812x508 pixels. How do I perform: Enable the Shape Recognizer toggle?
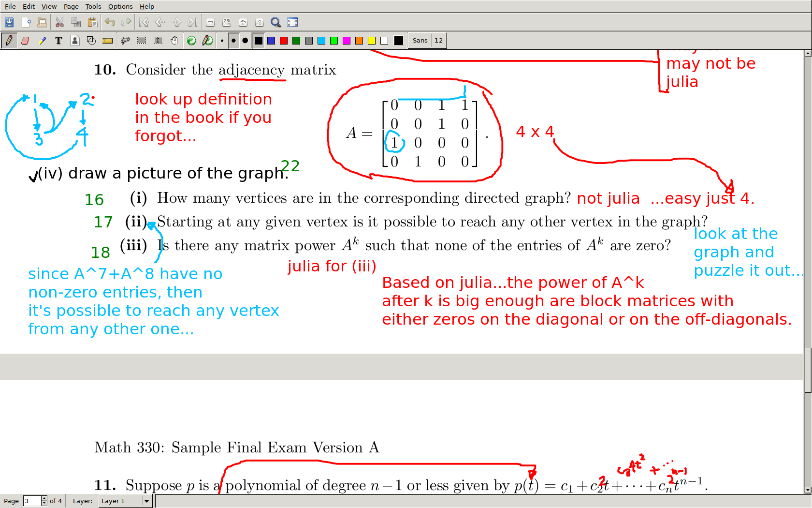tap(91, 41)
